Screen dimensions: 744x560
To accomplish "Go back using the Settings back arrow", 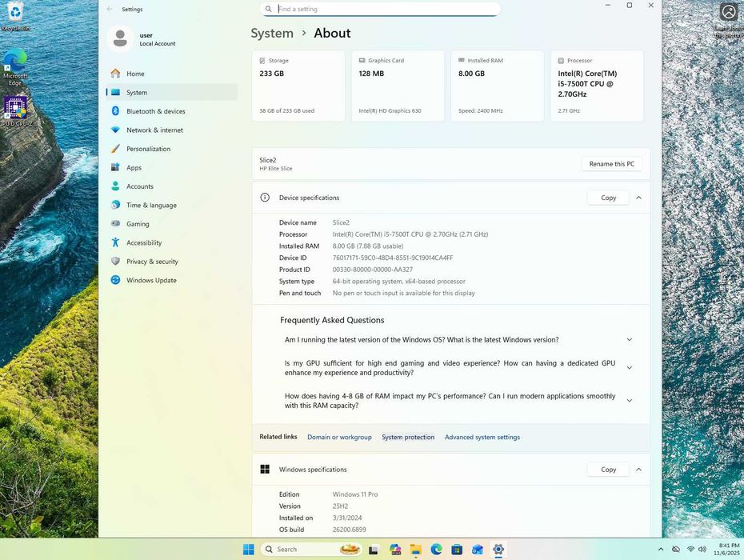I will point(110,9).
